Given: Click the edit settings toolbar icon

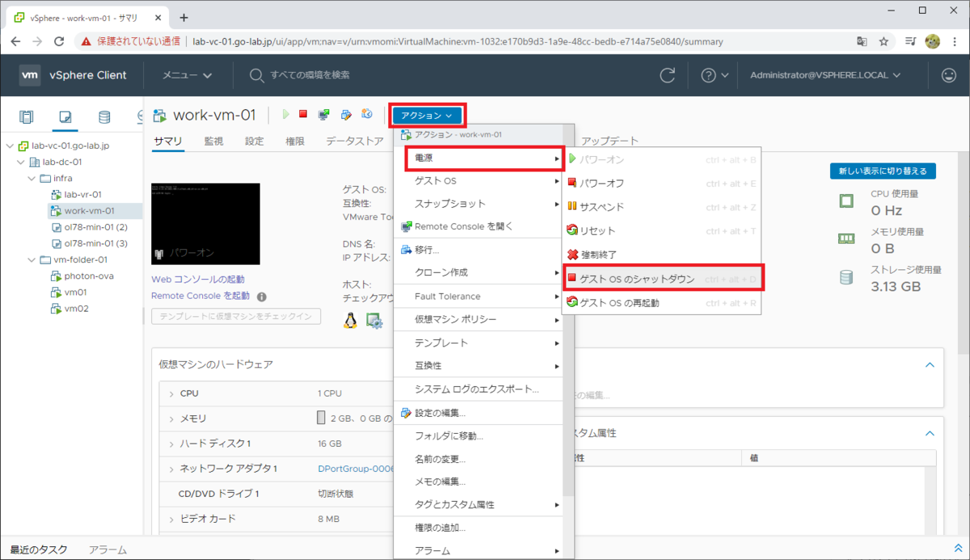Looking at the screenshot, I should [x=346, y=115].
